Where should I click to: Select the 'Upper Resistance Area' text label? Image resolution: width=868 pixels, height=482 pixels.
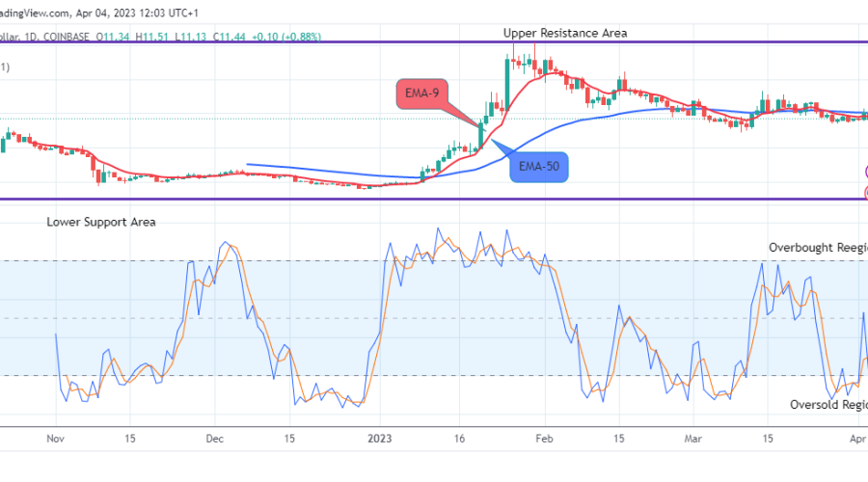[564, 33]
